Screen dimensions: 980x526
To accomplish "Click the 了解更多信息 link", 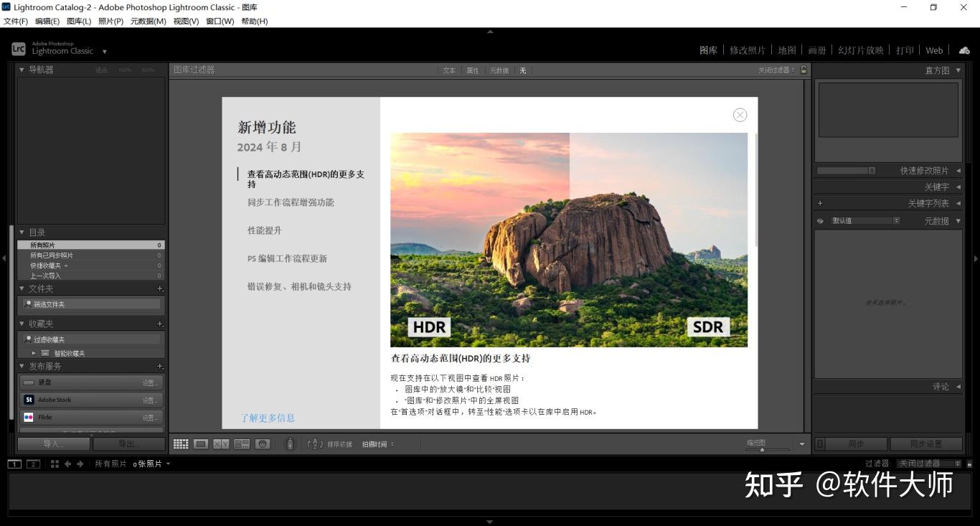I will pyautogui.click(x=268, y=417).
